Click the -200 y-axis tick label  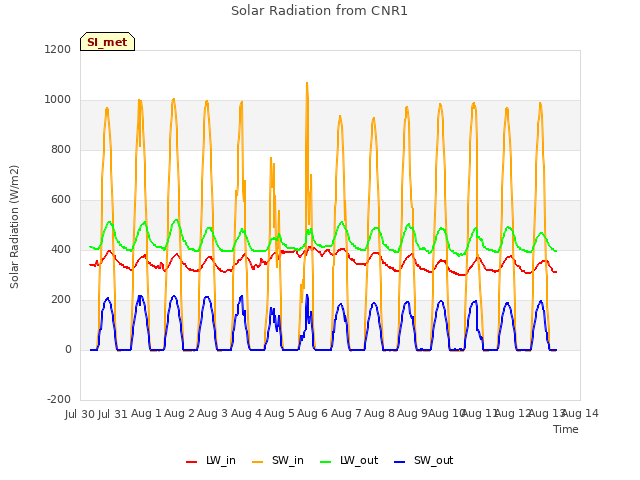[59, 399]
